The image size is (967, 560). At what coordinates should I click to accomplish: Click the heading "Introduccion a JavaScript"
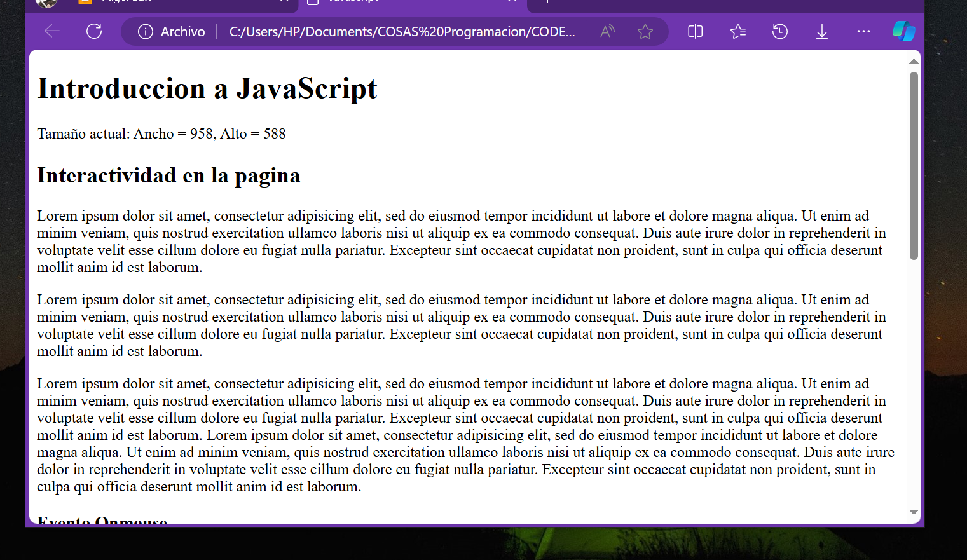pos(207,88)
